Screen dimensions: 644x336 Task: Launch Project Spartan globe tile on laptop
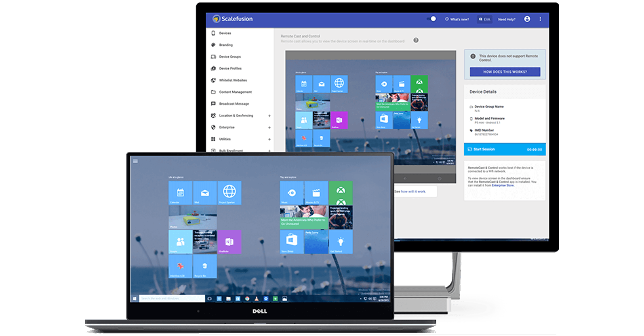229,193
